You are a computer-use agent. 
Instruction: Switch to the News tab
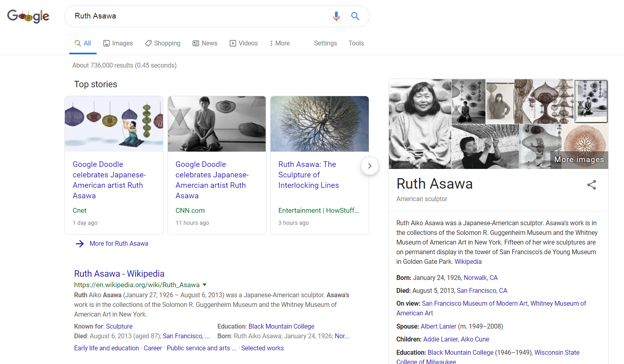(x=205, y=43)
